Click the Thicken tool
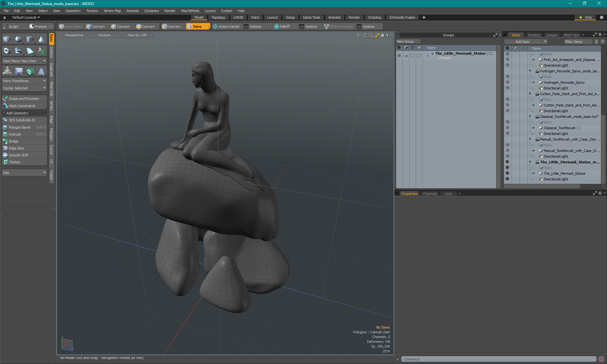This screenshot has width=607, height=364. (x=24, y=162)
